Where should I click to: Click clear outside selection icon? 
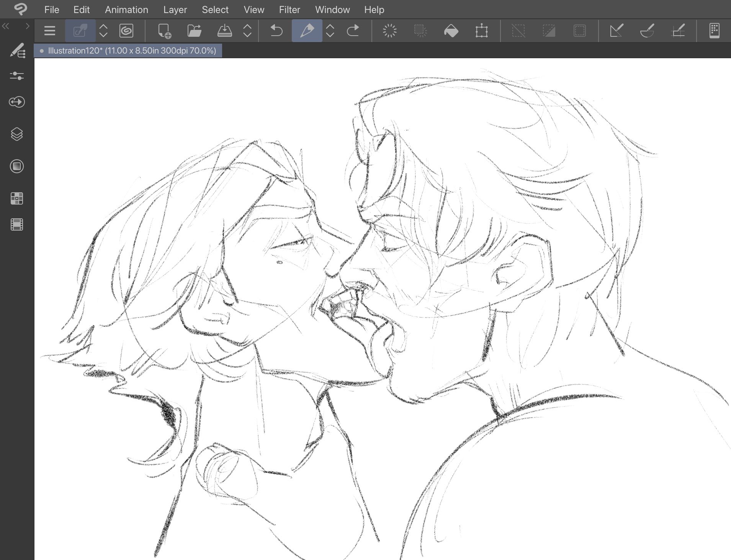click(x=420, y=31)
